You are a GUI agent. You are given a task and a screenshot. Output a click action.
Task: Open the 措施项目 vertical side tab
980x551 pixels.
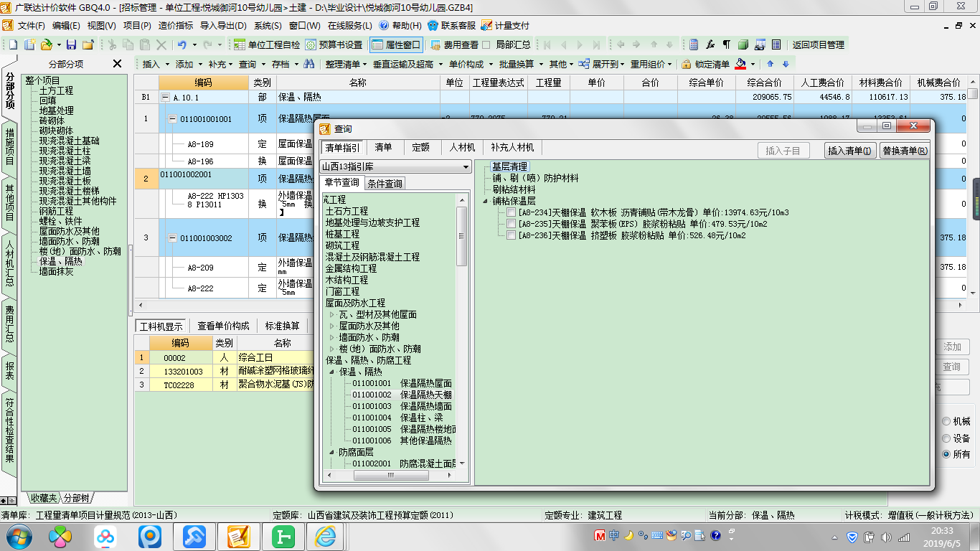coord(10,146)
